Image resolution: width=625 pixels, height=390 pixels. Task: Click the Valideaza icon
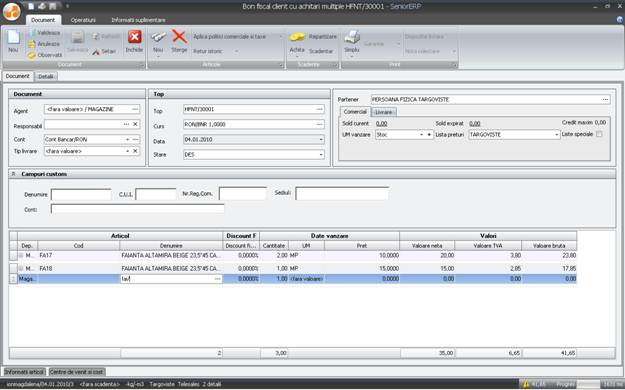[32, 33]
